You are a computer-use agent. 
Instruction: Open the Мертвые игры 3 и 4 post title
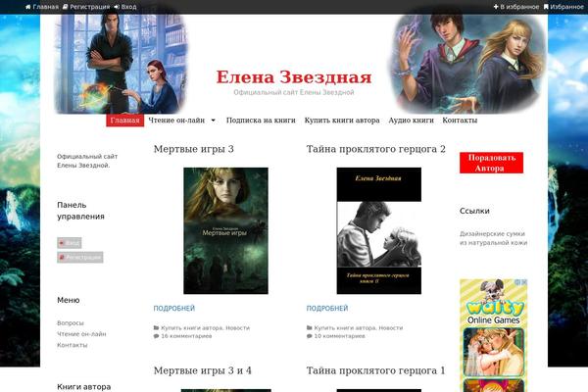[x=203, y=370]
